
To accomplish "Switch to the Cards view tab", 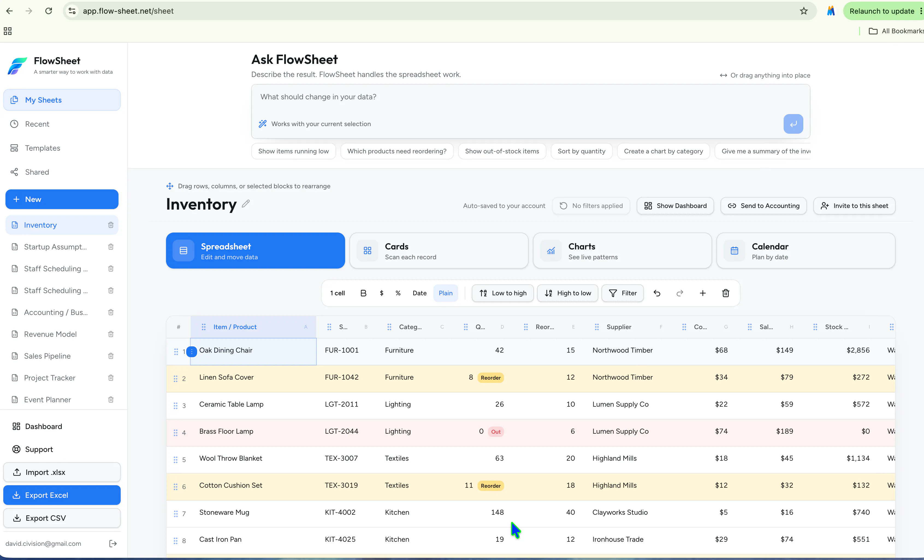I will click(439, 250).
